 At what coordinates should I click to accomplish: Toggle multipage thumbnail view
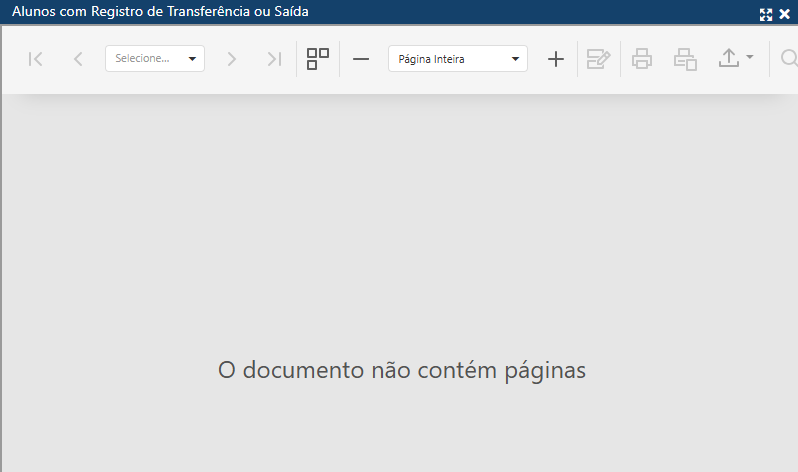[x=318, y=59]
